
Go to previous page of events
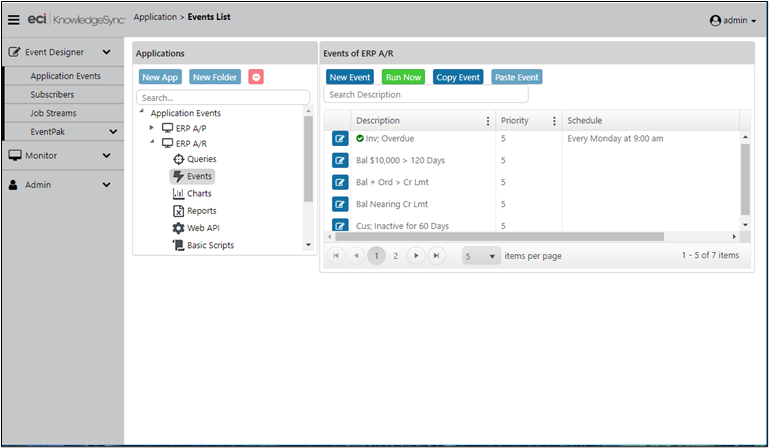[356, 256]
